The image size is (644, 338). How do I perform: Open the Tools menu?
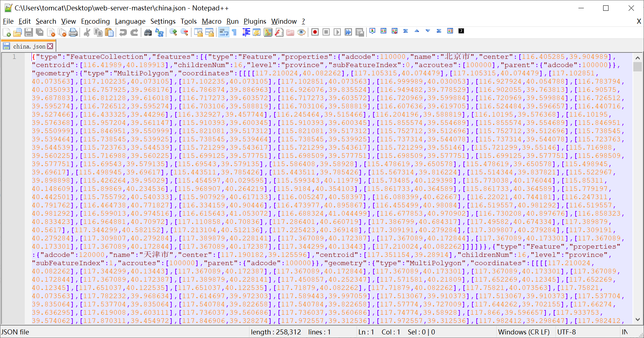tap(189, 22)
